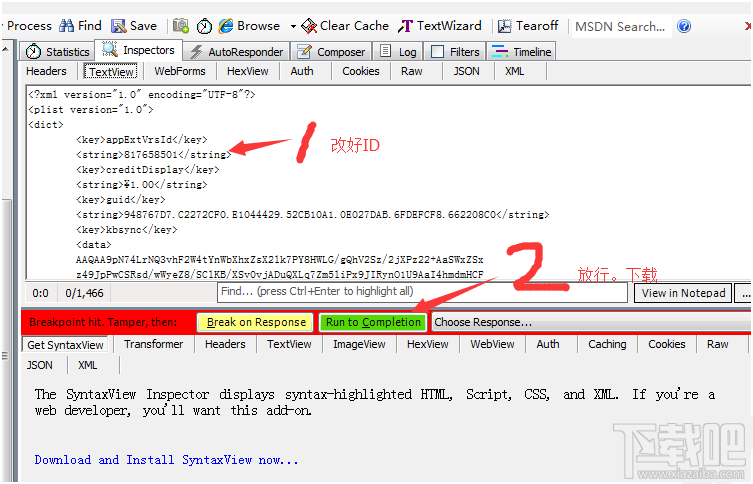Image resolution: width=753 pixels, height=484 pixels.
Task: Open the ImageView response tab
Action: point(359,344)
